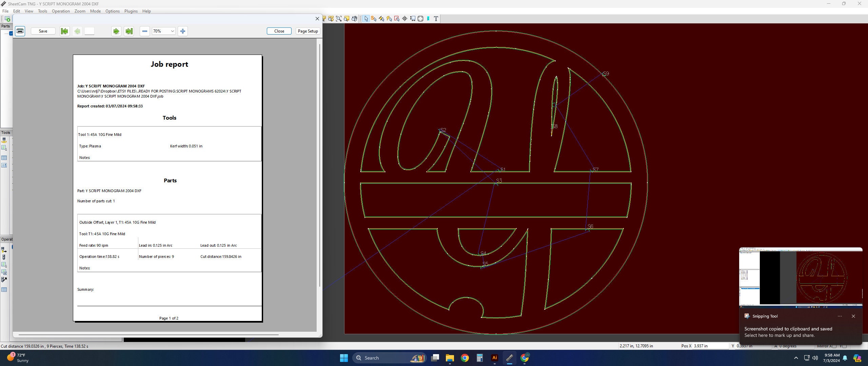Viewport: 868px width, 366px height.
Task: Activate the pointer selection tool
Action: (366, 19)
